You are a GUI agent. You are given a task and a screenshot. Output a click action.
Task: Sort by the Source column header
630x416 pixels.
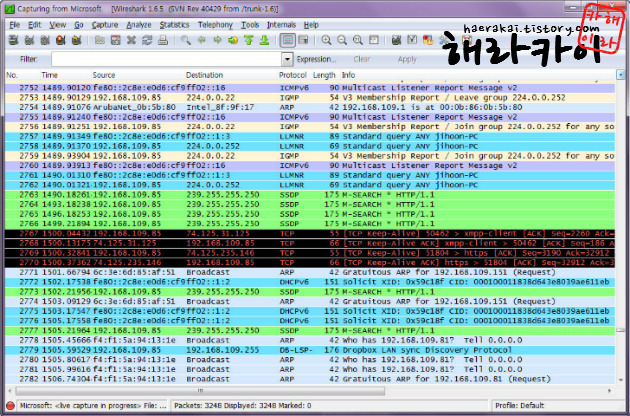click(104, 75)
